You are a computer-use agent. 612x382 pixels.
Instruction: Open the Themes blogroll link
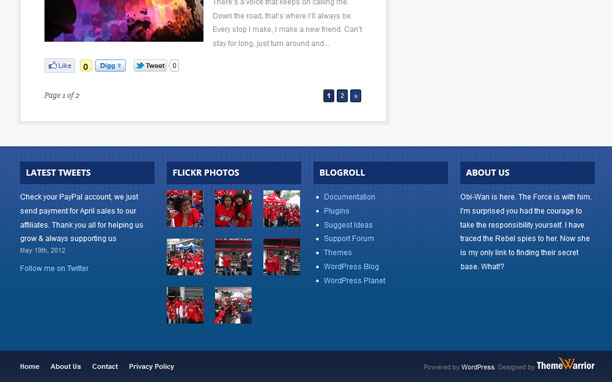coord(338,252)
